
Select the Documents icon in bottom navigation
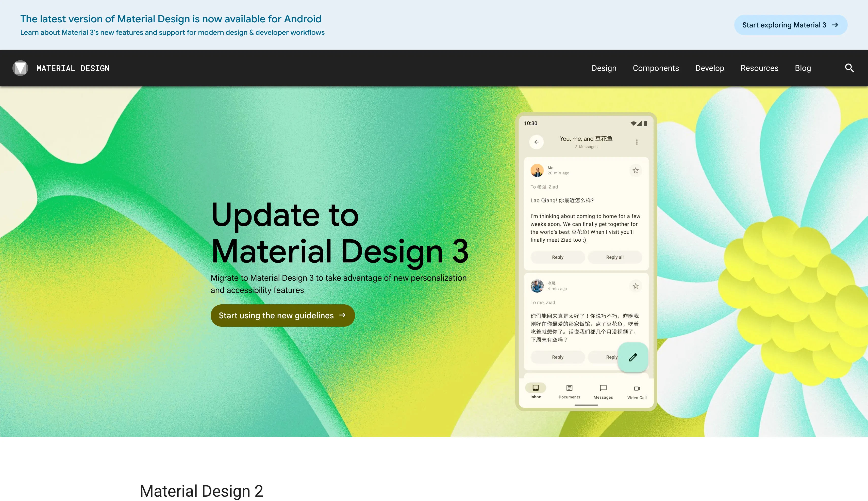569,388
